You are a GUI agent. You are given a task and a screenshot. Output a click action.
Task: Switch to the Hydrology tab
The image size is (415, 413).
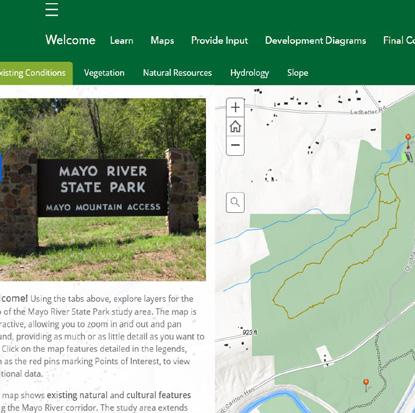click(x=250, y=73)
